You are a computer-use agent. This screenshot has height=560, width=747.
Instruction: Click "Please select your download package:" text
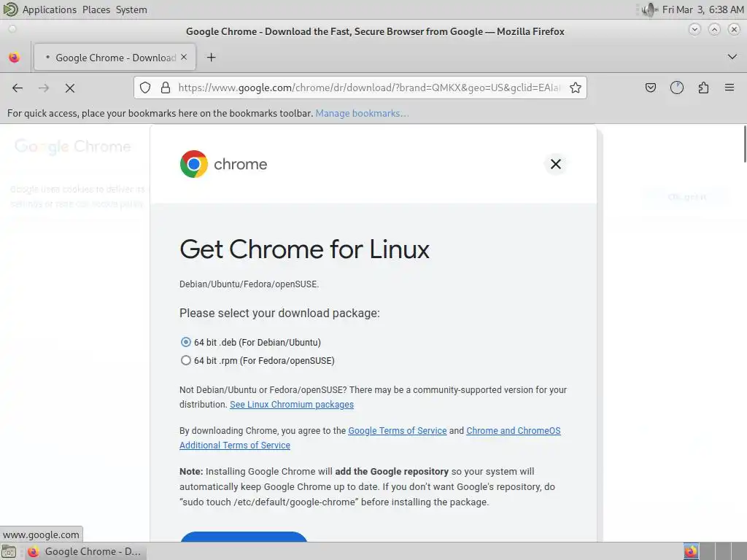(279, 313)
